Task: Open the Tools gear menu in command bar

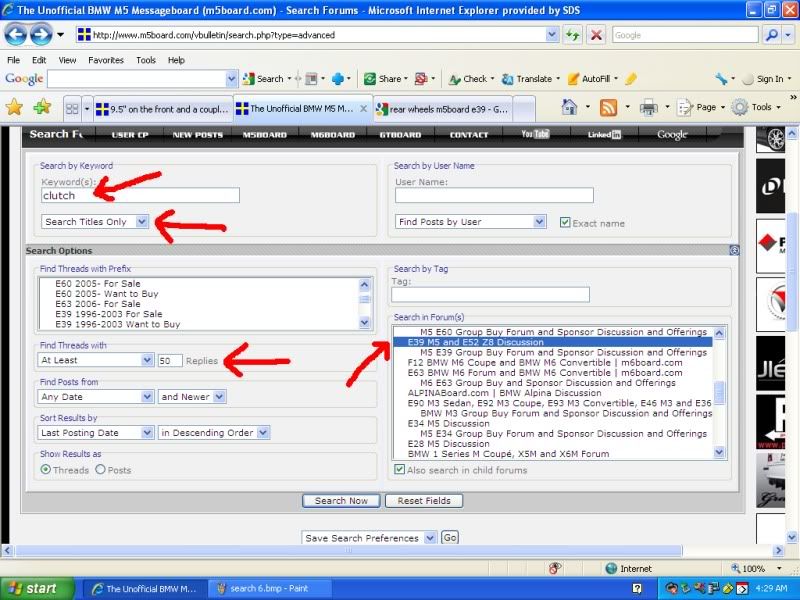Action: pyautogui.click(x=756, y=107)
